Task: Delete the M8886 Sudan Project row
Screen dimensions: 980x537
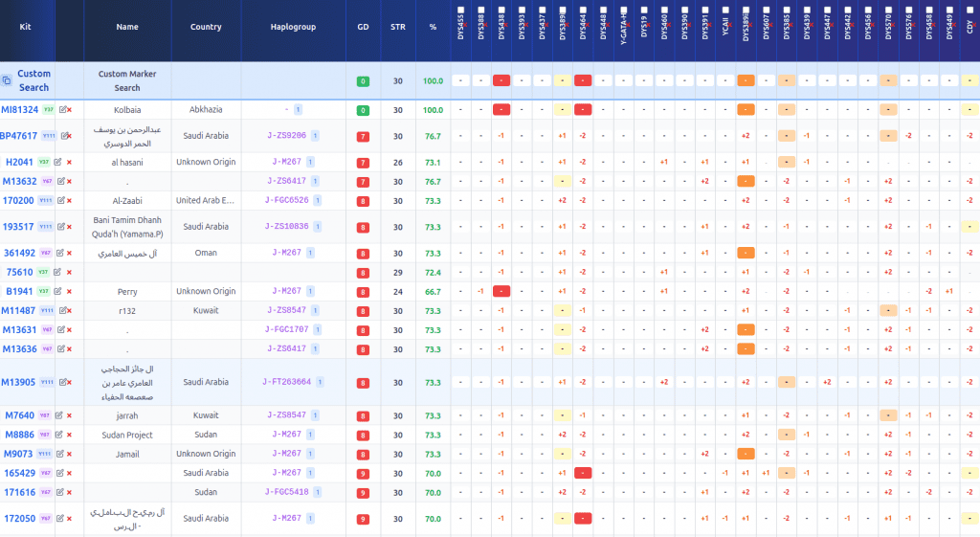Action: point(69,436)
